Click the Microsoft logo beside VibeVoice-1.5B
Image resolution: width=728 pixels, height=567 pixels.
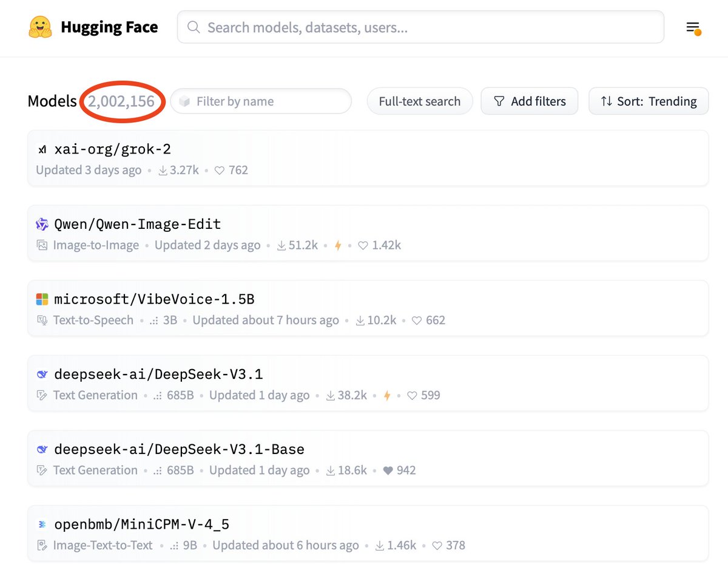click(x=42, y=299)
